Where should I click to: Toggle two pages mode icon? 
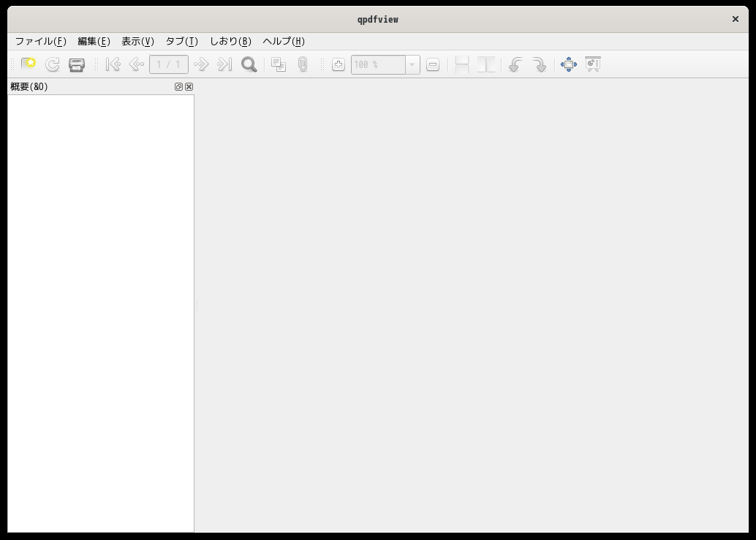pyautogui.click(x=486, y=64)
